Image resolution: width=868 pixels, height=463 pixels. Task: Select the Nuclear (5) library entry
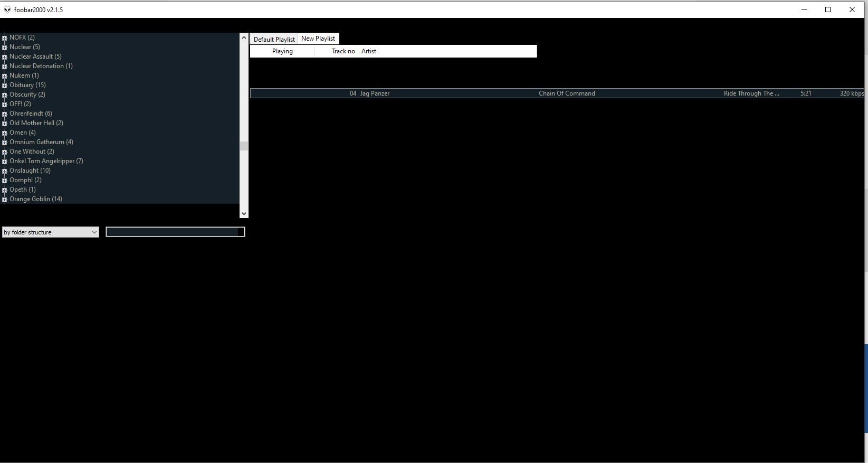click(25, 47)
